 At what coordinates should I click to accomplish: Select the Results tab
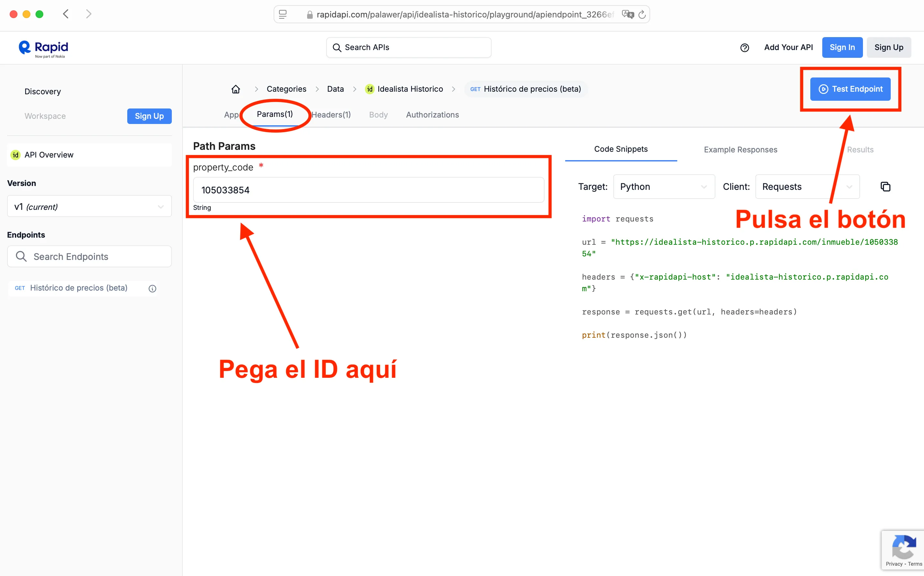click(x=860, y=150)
